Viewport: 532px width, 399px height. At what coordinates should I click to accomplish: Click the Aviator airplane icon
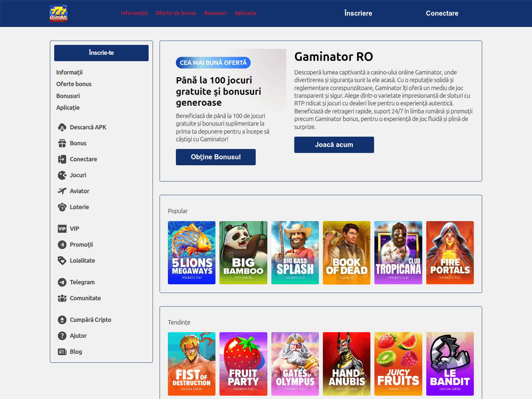pos(62,191)
